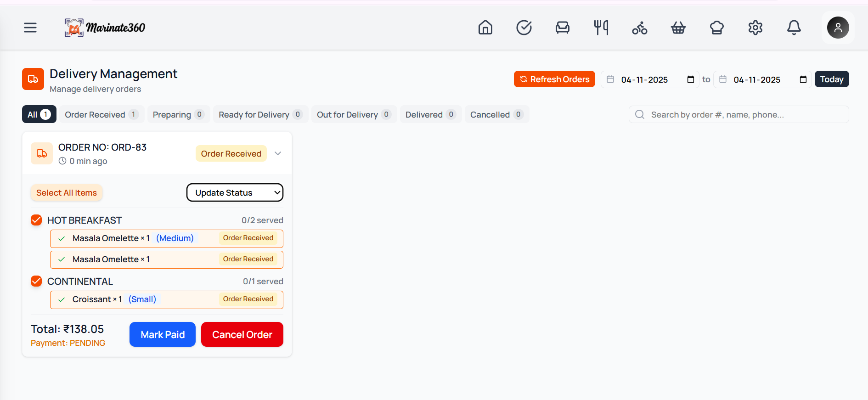The height and width of the screenshot is (400, 868).
Task: Open the Update Status dropdown
Action: coord(235,192)
